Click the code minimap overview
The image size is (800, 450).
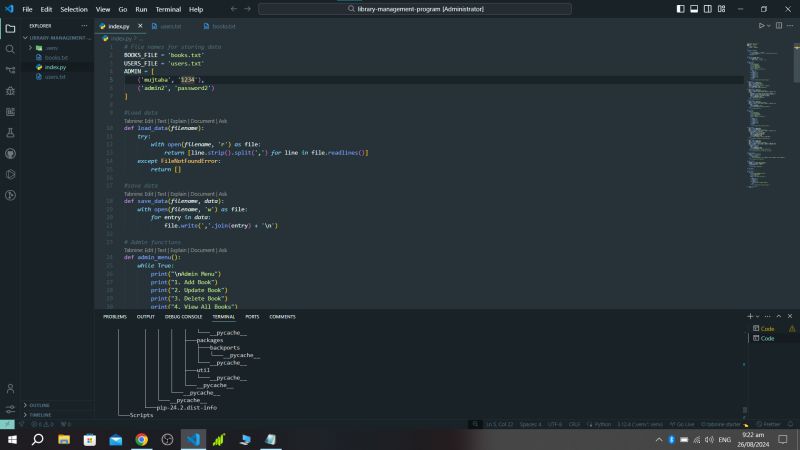coord(768,115)
